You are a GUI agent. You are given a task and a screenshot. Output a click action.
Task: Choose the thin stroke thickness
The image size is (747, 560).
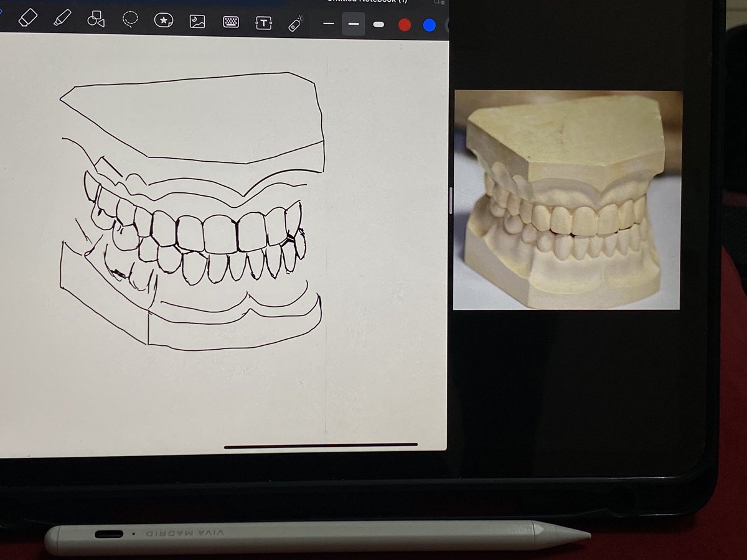tap(329, 24)
